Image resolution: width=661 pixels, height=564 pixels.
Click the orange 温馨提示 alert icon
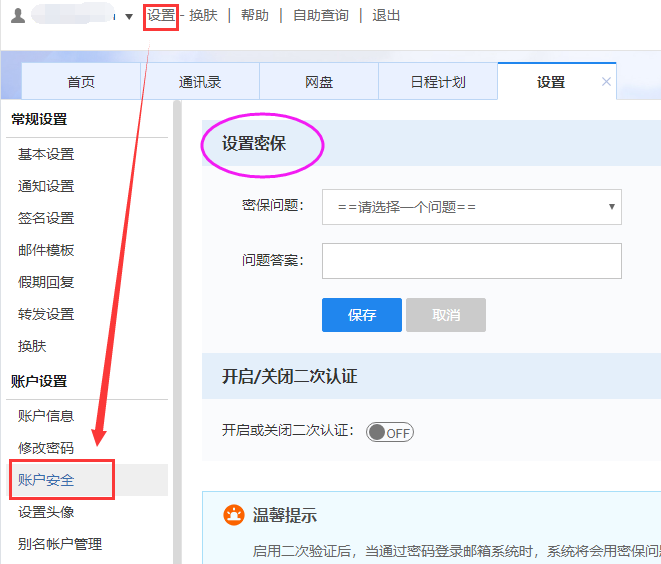pyautogui.click(x=233, y=516)
